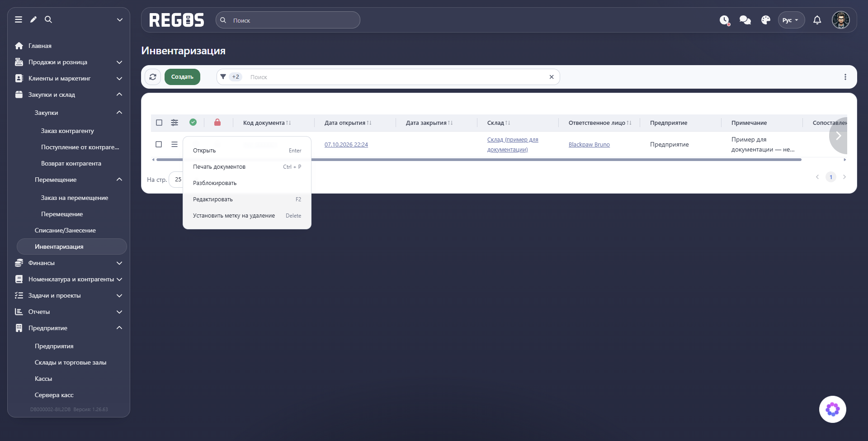Open the chat messages icon
Image resolution: width=868 pixels, height=441 pixels.
pyautogui.click(x=745, y=20)
